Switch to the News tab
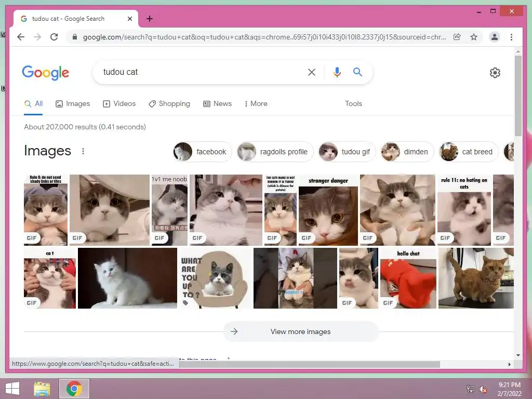Viewport: 532px width, 399px height. (217, 104)
